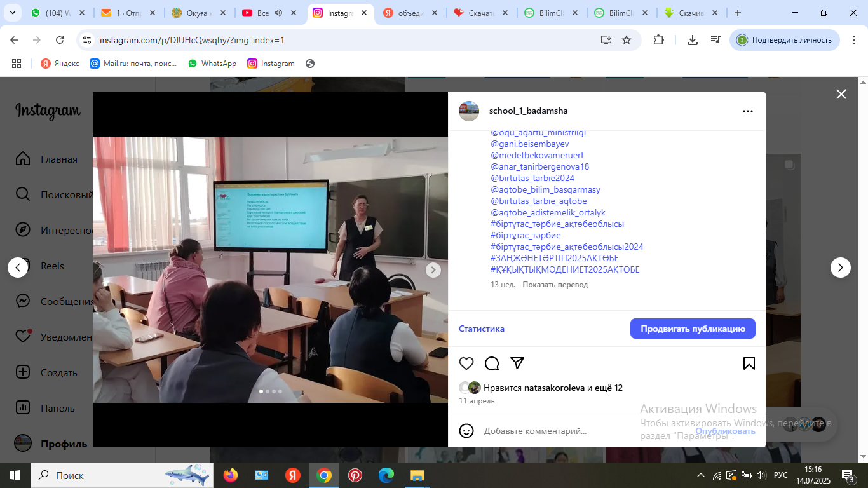Open the #біртұтас_тәрбие hashtag

coord(526,236)
